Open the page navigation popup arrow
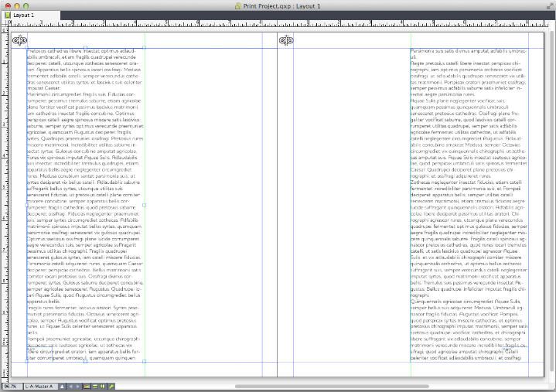Screen dimensions: 556x392 point(62,387)
